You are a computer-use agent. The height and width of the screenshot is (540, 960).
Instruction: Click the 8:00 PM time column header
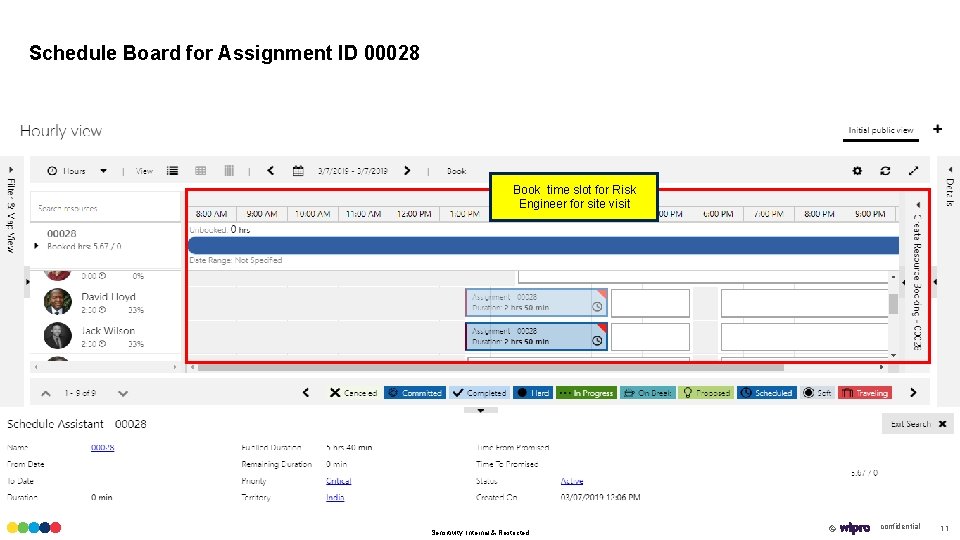click(x=819, y=214)
